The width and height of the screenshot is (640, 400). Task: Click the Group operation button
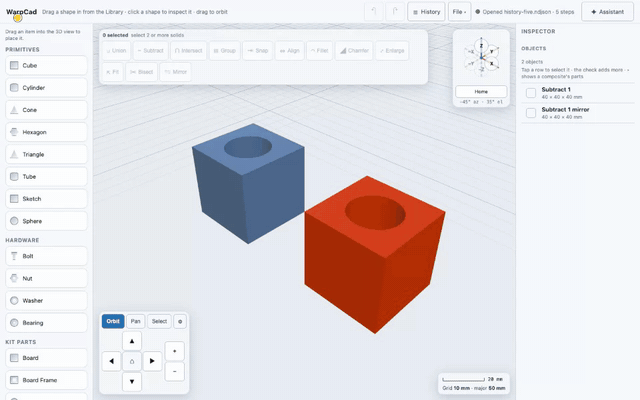[224, 51]
